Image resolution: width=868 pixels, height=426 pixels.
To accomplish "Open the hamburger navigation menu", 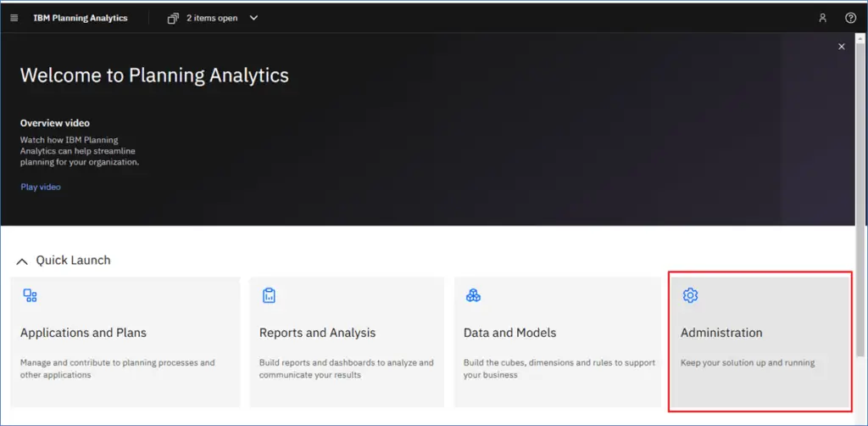I will (14, 19).
